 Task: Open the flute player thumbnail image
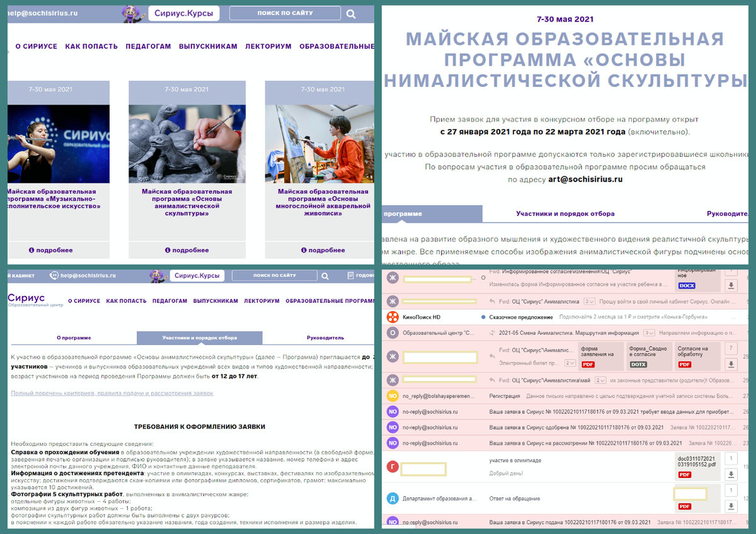(59, 144)
